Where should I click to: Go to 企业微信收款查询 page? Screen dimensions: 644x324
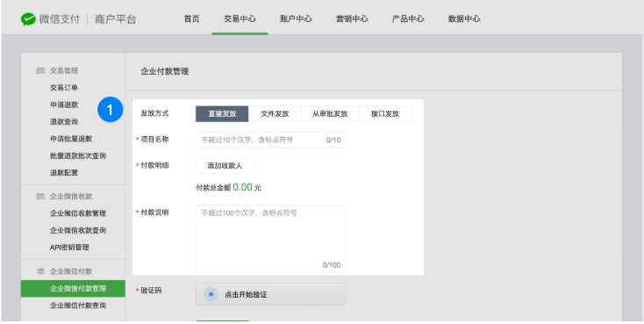point(78,230)
